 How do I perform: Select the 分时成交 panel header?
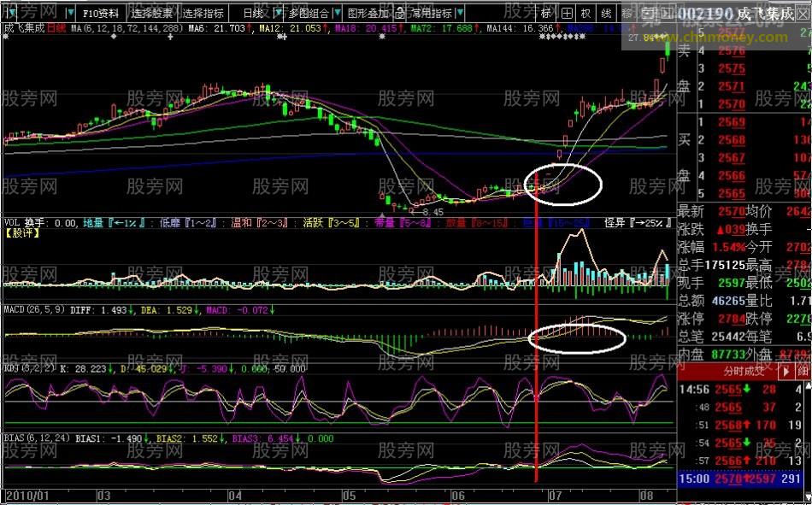pos(744,371)
